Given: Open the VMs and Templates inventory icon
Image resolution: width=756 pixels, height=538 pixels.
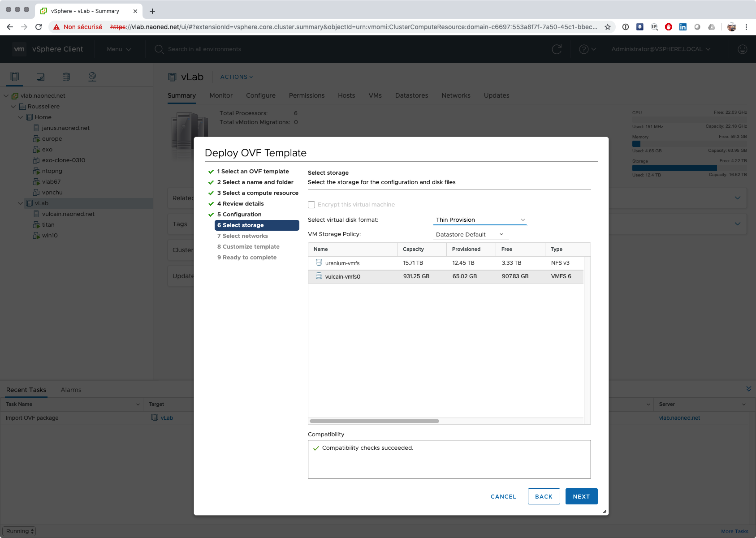Looking at the screenshot, I should click(x=40, y=77).
